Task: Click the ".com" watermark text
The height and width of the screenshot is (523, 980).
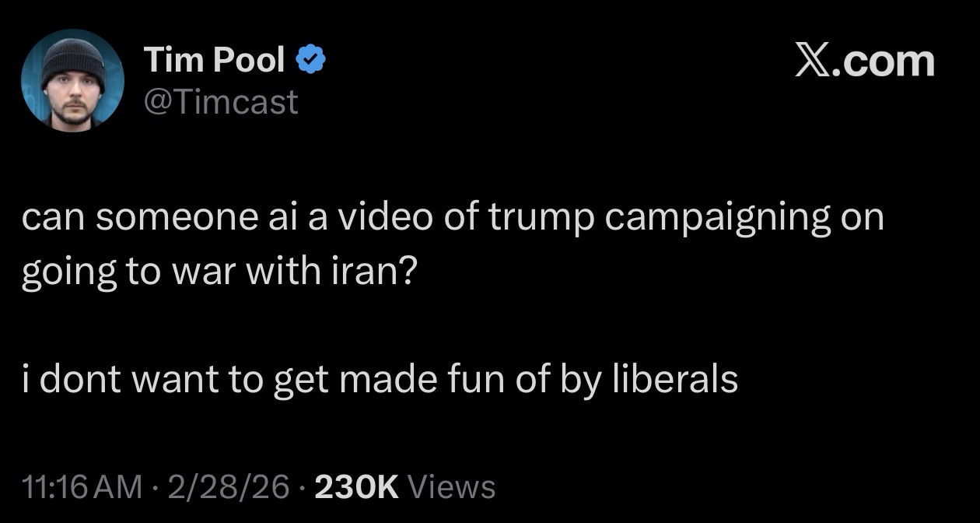Action: pos(885,61)
